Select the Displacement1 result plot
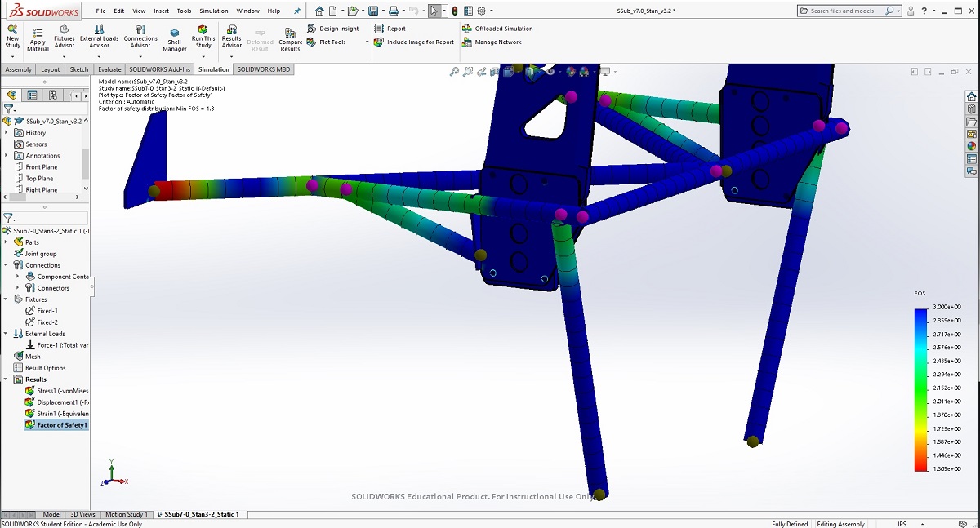The height and width of the screenshot is (528, 980). pyautogui.click(x=56, y=402)
